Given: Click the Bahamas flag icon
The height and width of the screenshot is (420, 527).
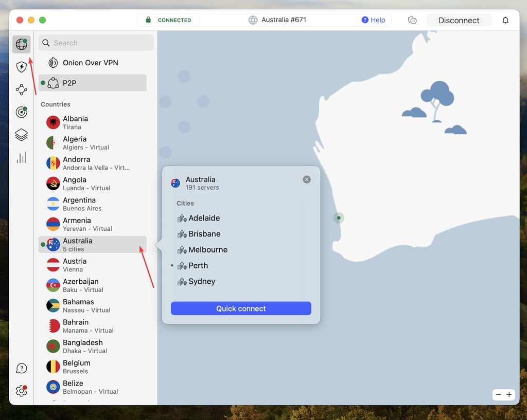Looking at the screenshot, I should 53,305.
